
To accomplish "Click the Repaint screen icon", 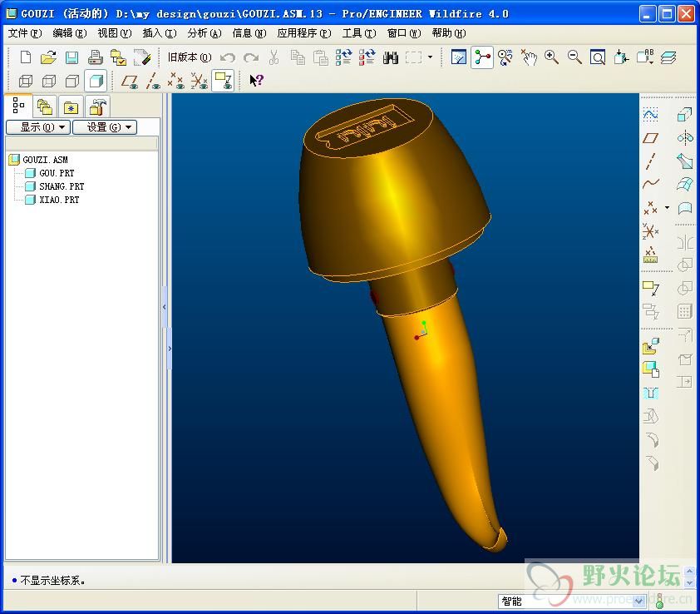I will point(459,57).
